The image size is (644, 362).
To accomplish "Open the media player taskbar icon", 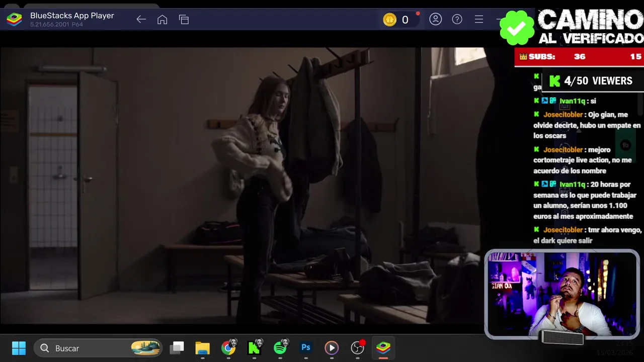I will point(332,348).
